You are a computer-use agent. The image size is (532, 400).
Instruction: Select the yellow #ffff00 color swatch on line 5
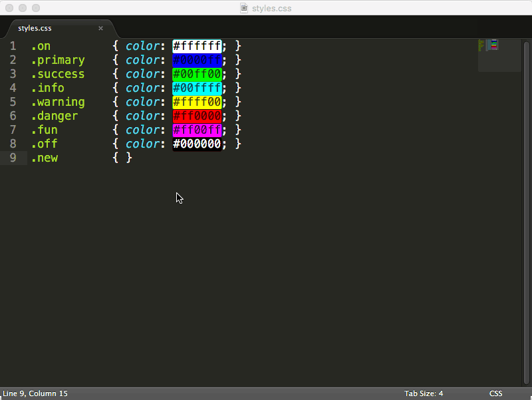[197, 101]
